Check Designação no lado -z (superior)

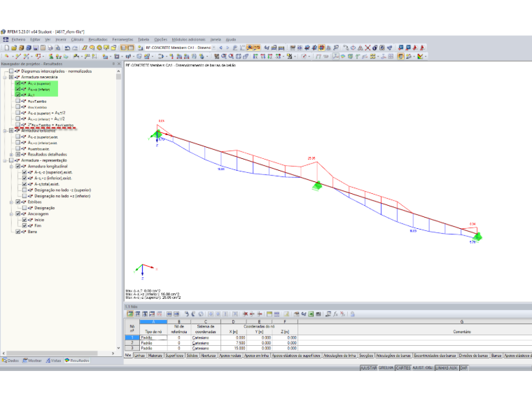click(24, 190)
